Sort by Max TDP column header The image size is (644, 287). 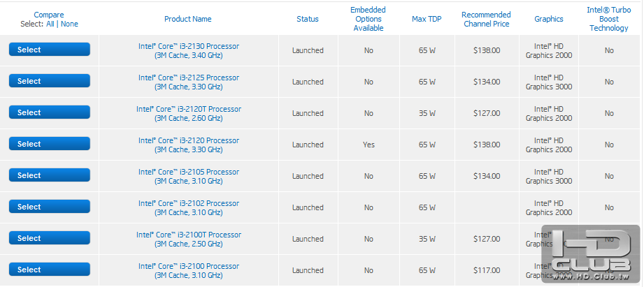(x=427, y=19)
